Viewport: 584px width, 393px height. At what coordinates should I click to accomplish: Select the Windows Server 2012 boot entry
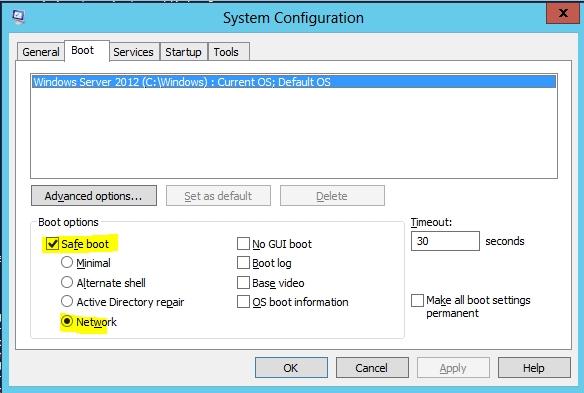pos(294,82)
